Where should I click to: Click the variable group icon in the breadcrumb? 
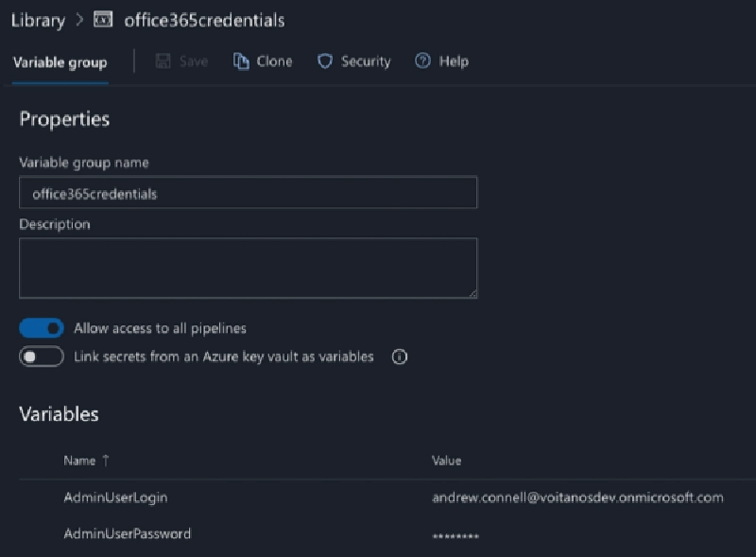[101, 19]
